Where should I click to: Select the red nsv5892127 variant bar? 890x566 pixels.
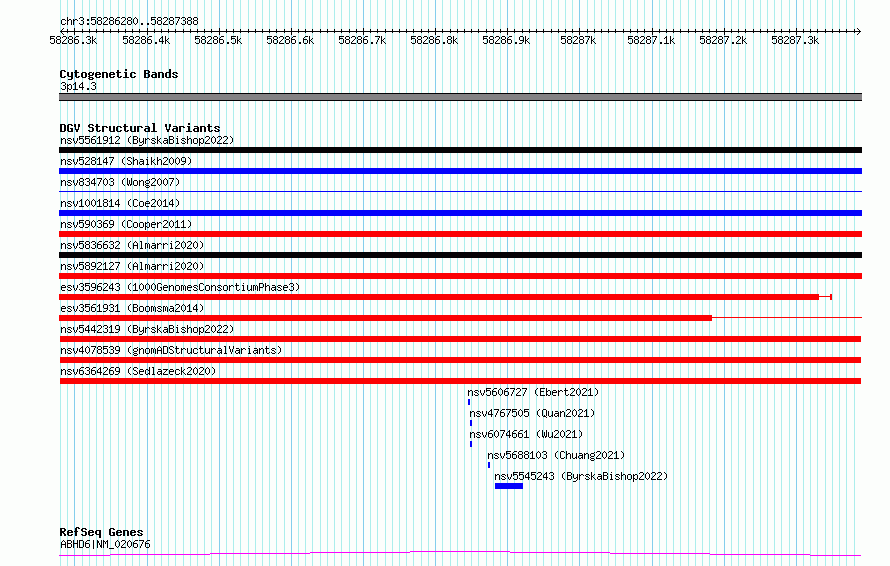[460, 276]
